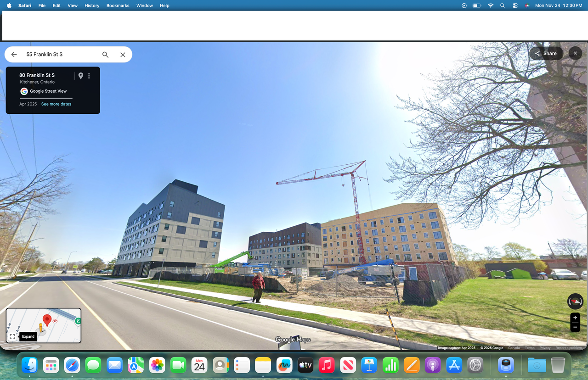Zoom out with the minus button
Screen dimensions: 588x380
(x=575, y=327)
